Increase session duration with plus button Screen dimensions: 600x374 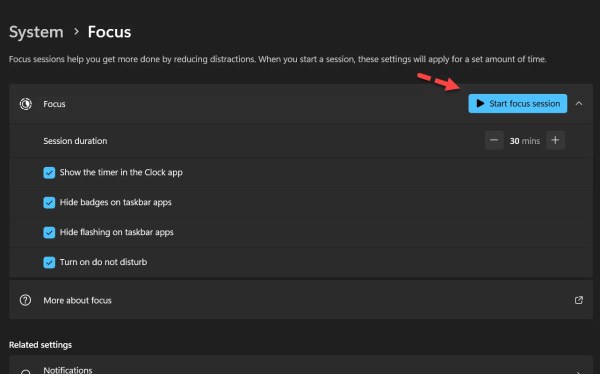click(555, 140)
